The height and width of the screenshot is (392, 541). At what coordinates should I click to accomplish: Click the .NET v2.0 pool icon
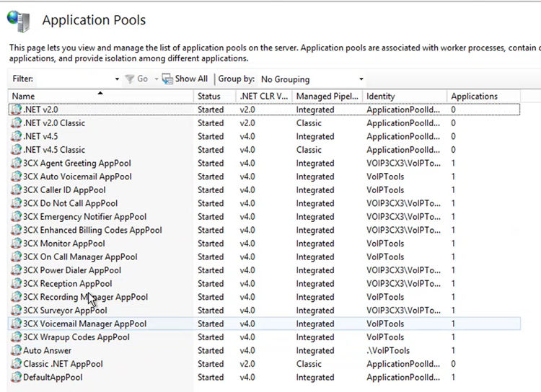[16, 110]
